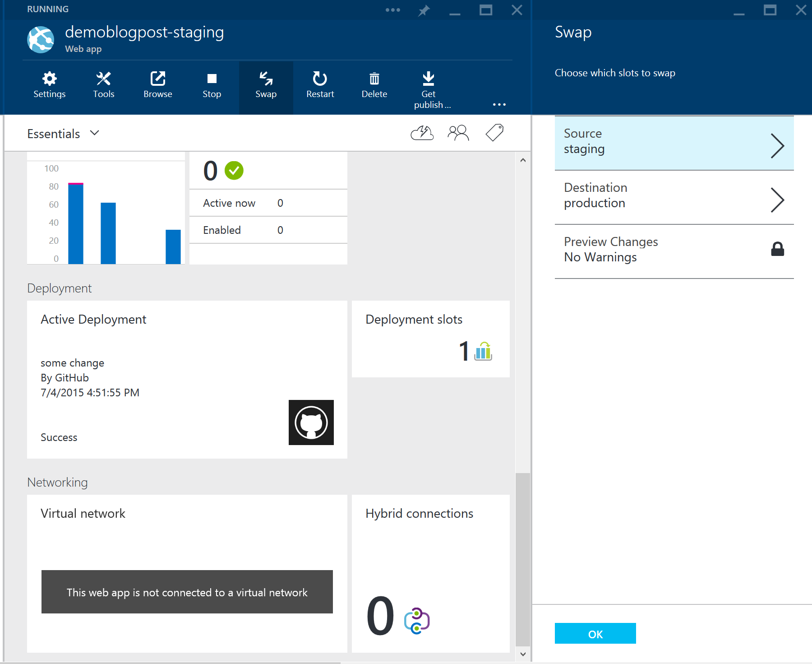Restart the web app

tap(320, 85)
